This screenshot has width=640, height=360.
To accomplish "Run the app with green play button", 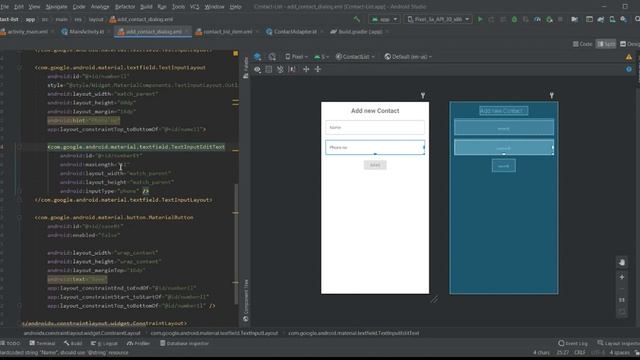I will click(480, 19).
